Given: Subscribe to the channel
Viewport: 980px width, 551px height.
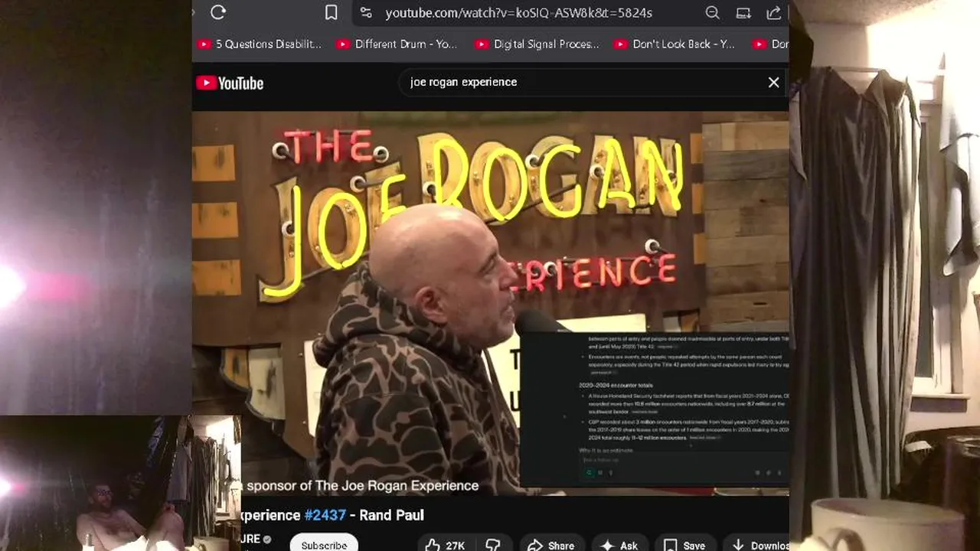Looking at the screenshot, I should pyautogui.click(x=324, y=545).
